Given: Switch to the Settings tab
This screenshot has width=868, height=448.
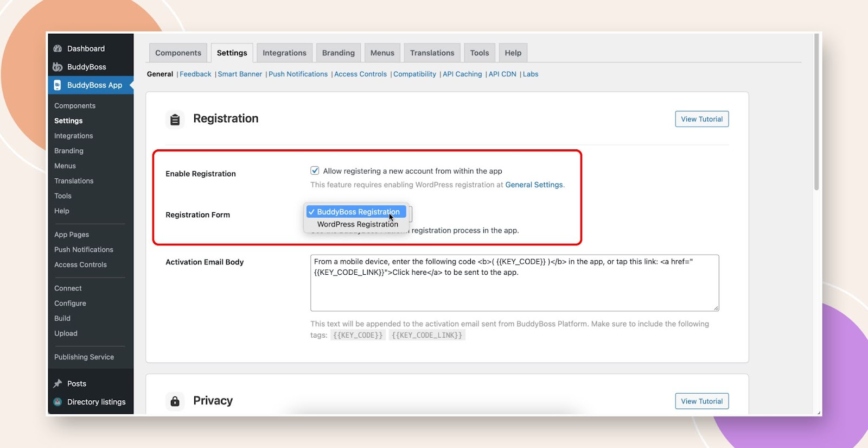Looking at the screenshot, I should coord(232,53).
